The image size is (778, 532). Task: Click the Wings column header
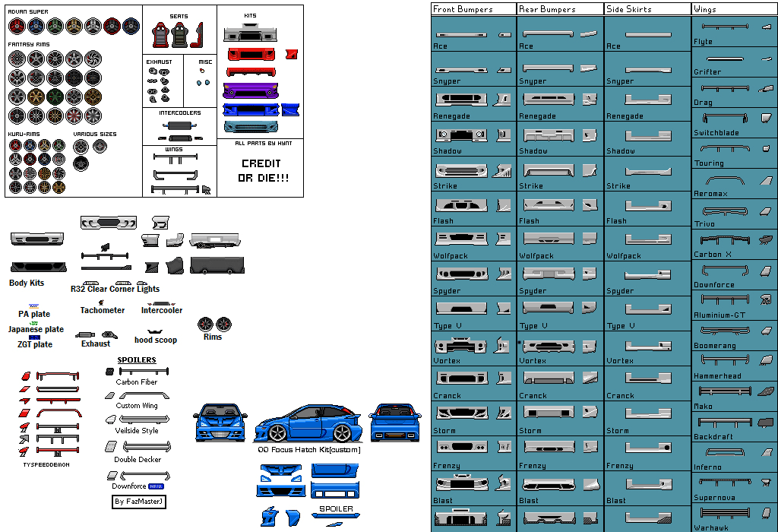(705, 9)
